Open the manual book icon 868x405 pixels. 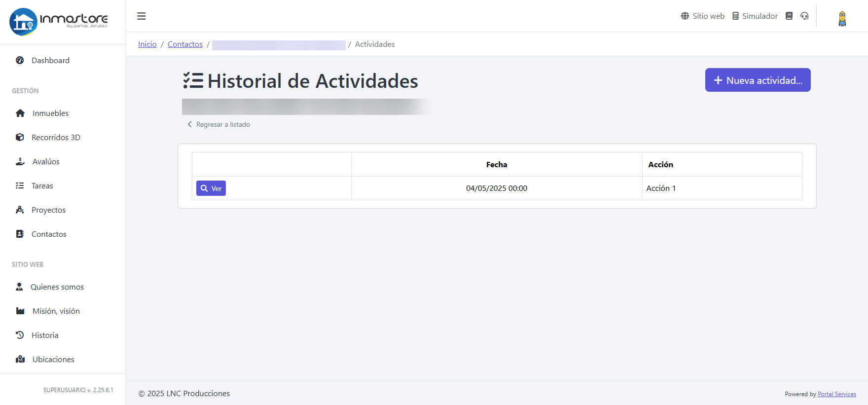(x=789, y=16)
